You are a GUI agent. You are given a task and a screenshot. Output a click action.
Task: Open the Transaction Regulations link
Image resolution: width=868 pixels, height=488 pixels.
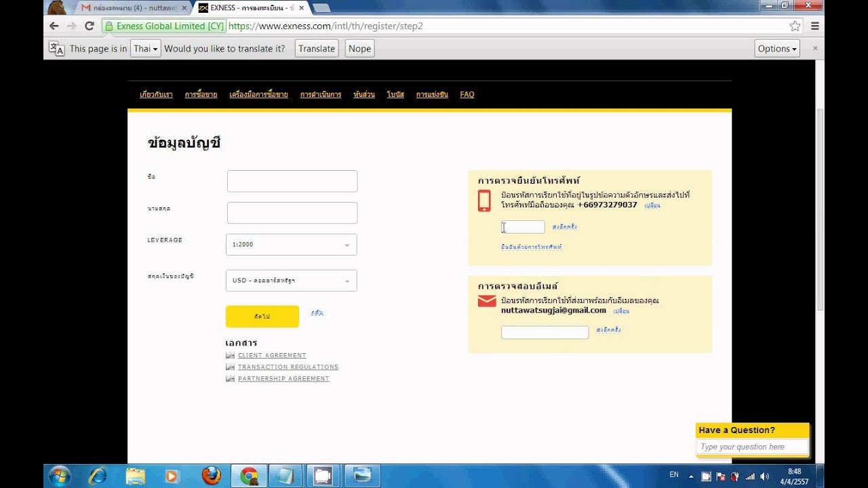288,367
